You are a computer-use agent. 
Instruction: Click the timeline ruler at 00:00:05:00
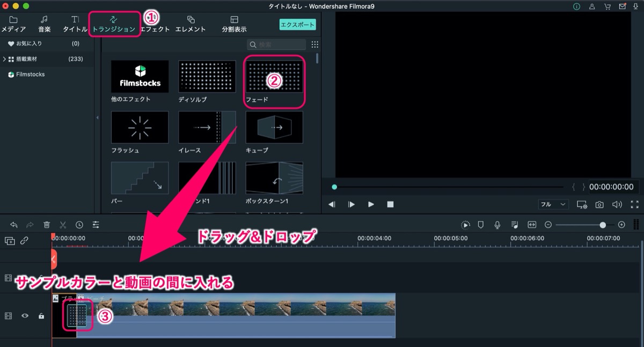[x=451, y=238]
